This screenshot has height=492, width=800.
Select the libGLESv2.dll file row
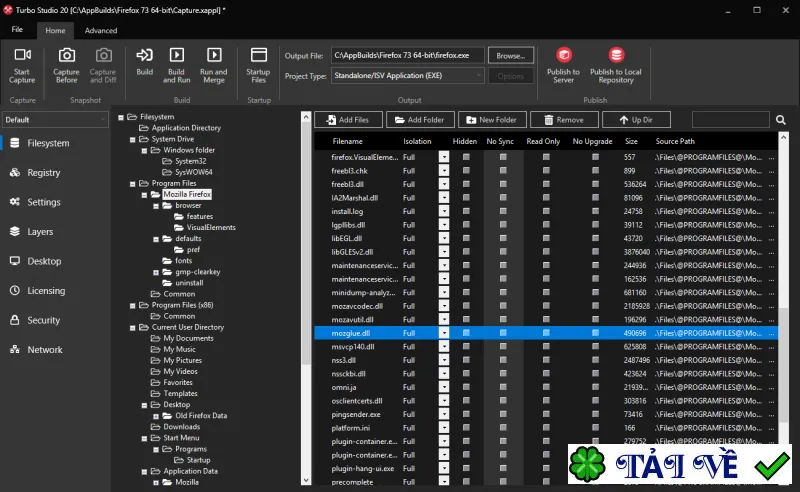coord(546,252)
